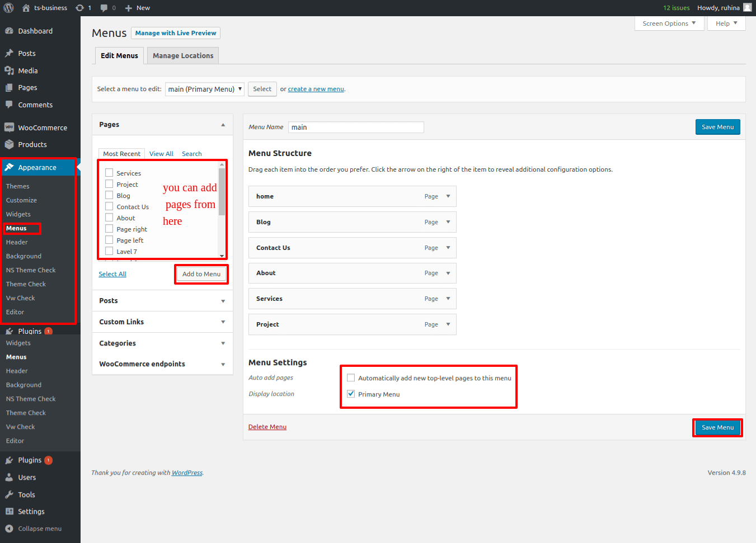Click the Media icon in the sidebar
Screen dimensions: 756x543
click(9, 71)
